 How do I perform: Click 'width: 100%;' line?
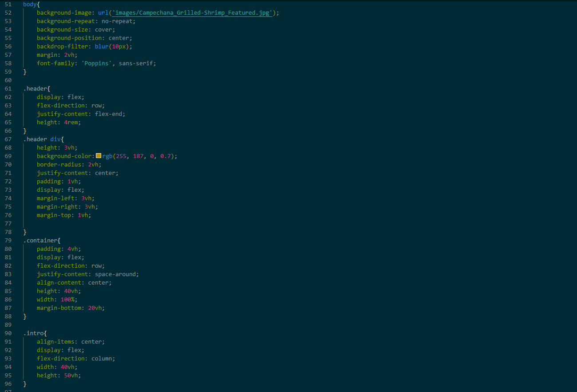point(57,299)
